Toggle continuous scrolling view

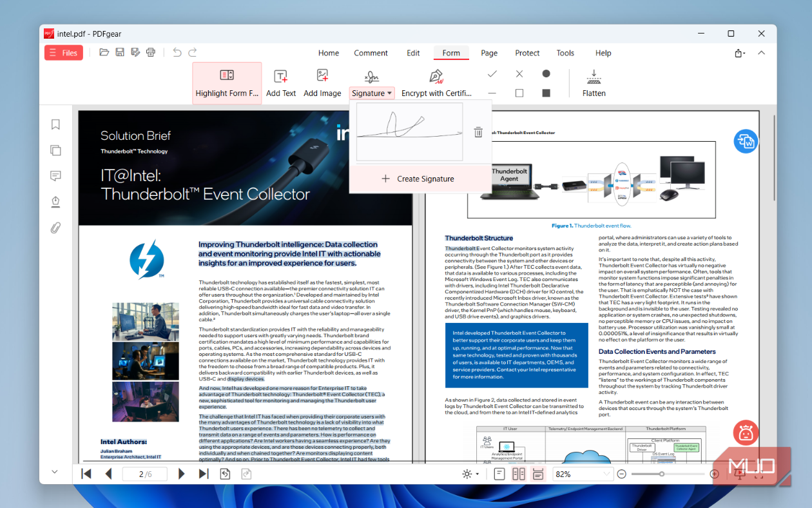[538, 474]
